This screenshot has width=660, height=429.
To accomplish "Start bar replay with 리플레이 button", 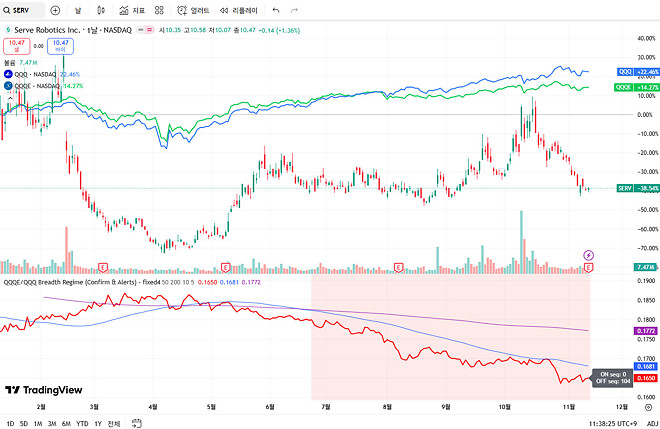I will pyautogui.click(x=239, y=11).
